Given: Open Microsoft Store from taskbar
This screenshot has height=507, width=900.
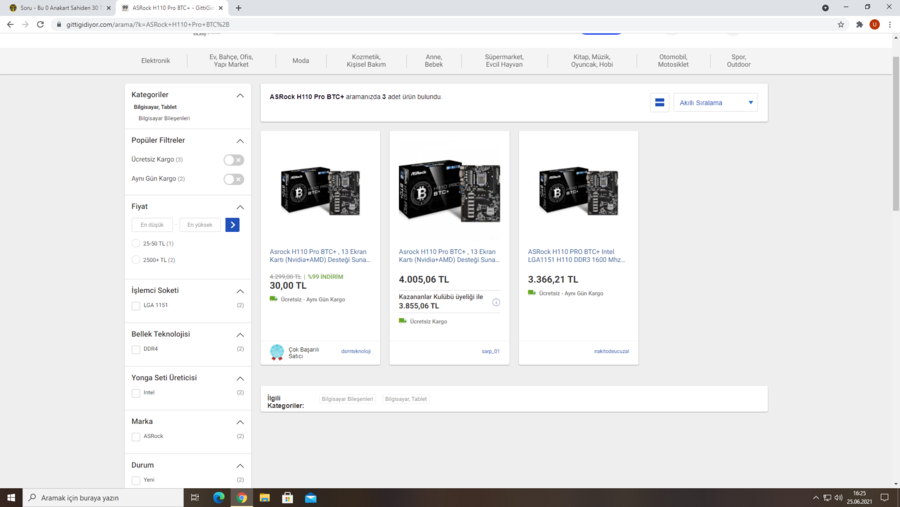Looking at the screenshot, I should tap(288, 498).
